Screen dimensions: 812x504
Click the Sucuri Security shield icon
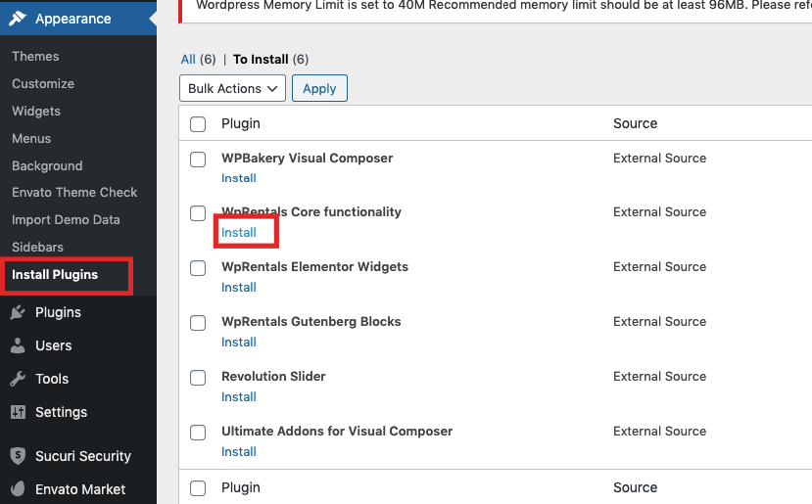pyautogui.click(x=18, y=456)
